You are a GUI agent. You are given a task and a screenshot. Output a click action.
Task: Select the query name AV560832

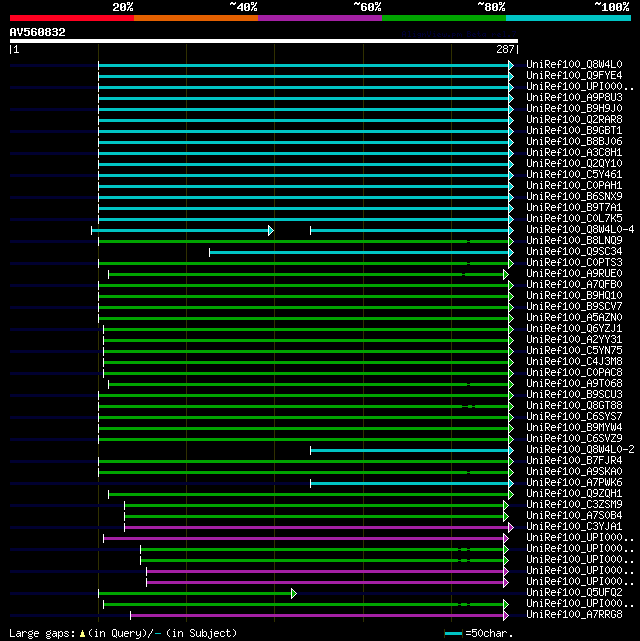click(x=38, y=32)
